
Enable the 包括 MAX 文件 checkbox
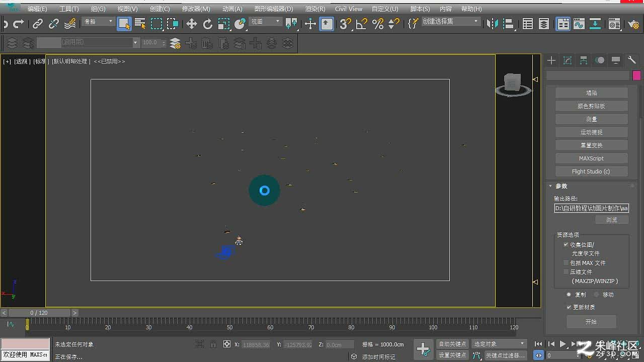click(566, 262)
